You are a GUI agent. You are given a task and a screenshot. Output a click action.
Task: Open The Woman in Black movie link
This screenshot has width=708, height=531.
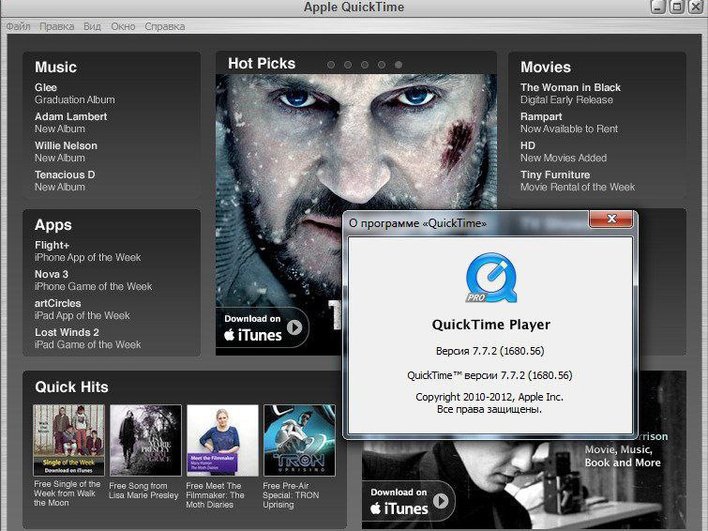(x=570, y=93)
